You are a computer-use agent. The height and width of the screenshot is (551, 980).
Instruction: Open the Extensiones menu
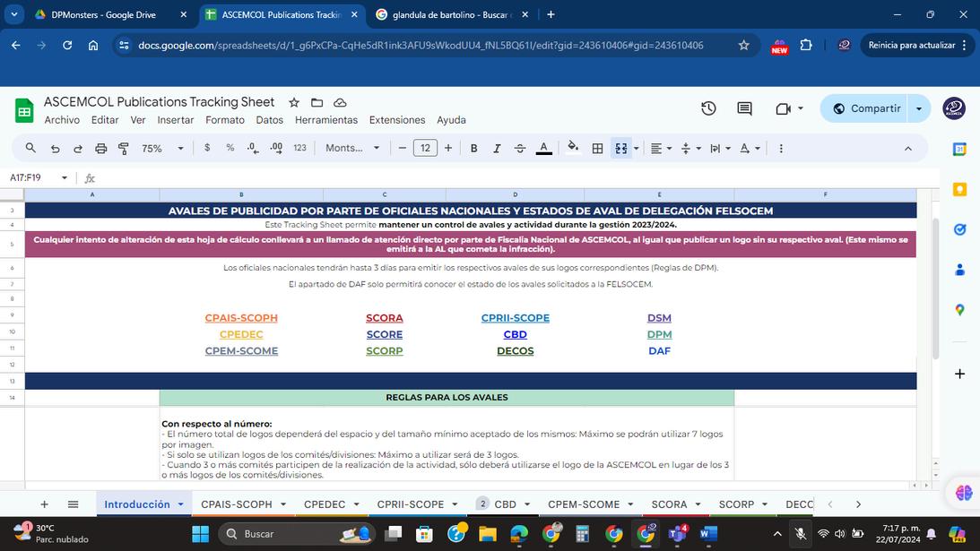[397, 120]
